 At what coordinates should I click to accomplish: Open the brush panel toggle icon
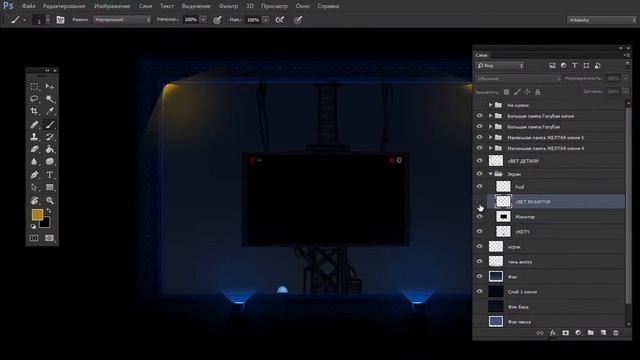click(x=60, y=20)
